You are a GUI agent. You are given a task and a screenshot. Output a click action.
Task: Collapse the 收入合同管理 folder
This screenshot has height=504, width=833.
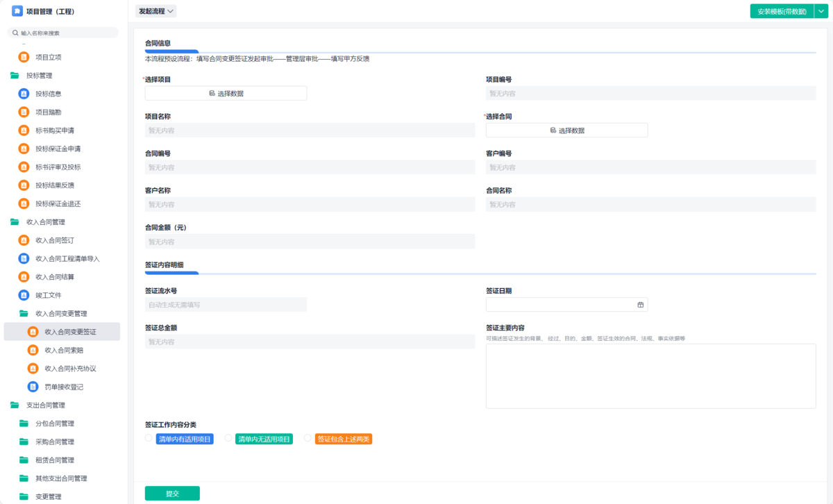pyautogui.click(x=15, y=222)
